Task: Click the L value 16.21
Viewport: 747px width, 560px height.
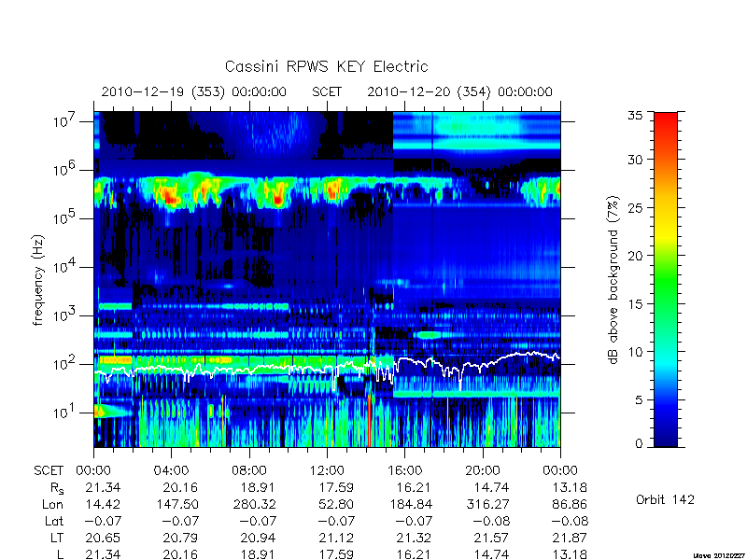Action: click(414, 554)
